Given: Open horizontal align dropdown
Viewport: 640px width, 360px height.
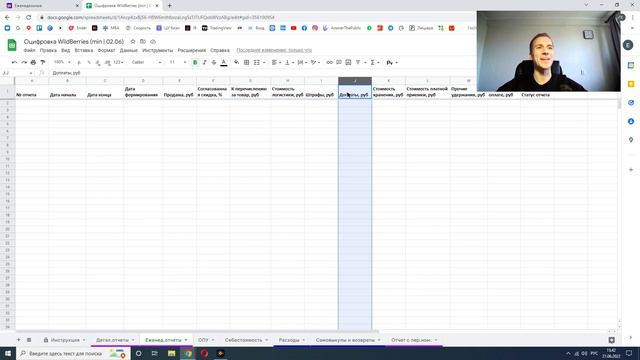Looking at the screenshot, I should (x=276, y=62).
